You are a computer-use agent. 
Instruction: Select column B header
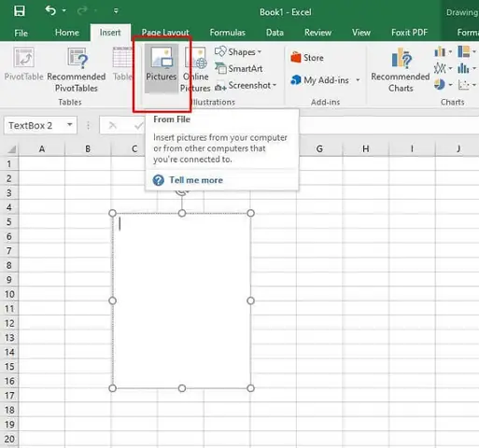point(88,149)
